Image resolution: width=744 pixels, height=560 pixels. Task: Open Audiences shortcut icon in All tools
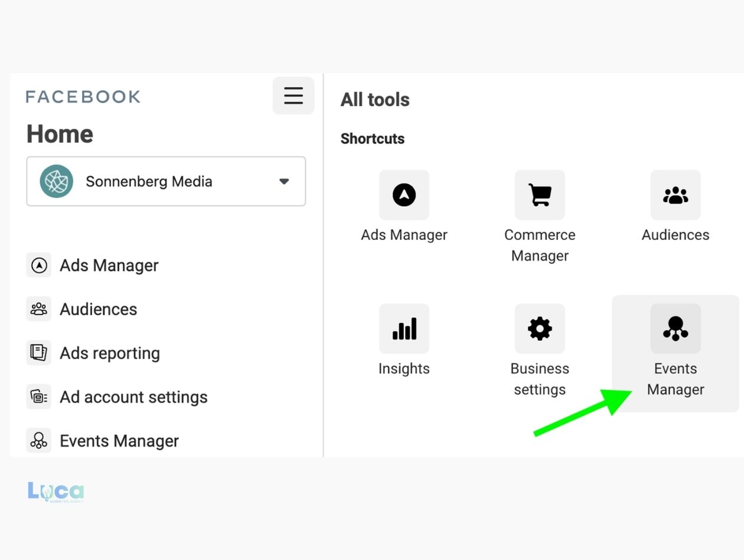coord(676,195)
